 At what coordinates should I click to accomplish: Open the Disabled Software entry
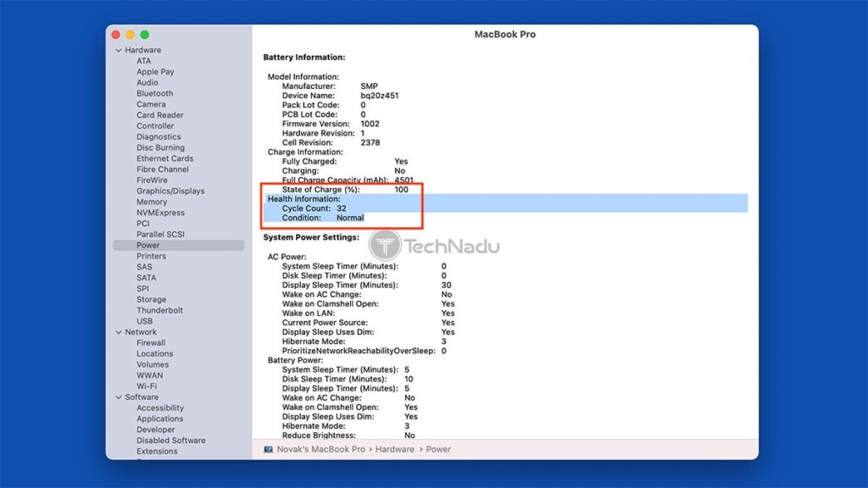(x=171, y=441)
